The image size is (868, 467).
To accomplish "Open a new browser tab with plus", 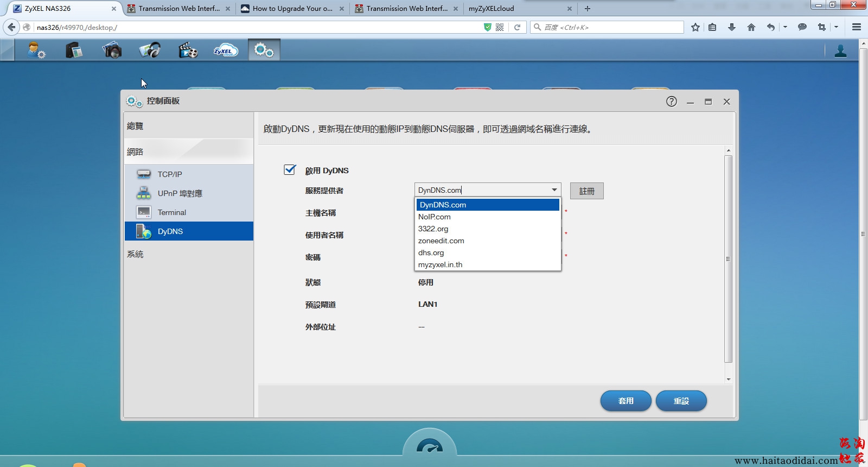I will (x=588, y=9).
